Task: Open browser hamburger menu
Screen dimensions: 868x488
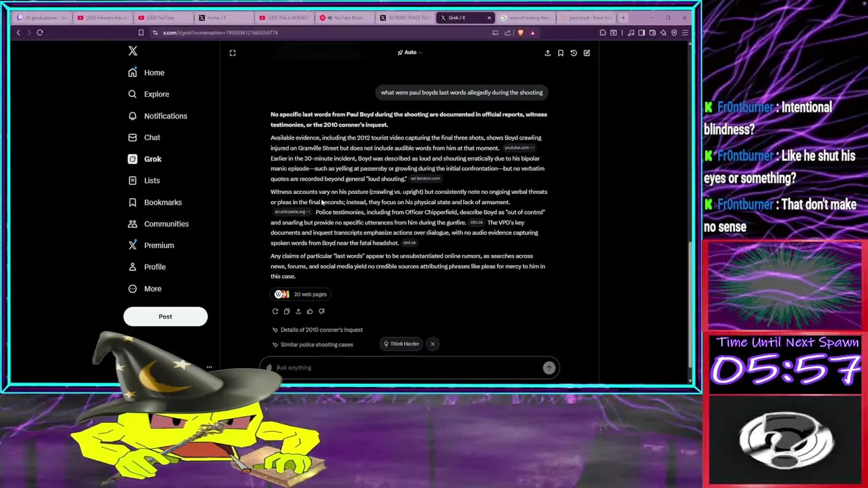Action: point(685,33)
